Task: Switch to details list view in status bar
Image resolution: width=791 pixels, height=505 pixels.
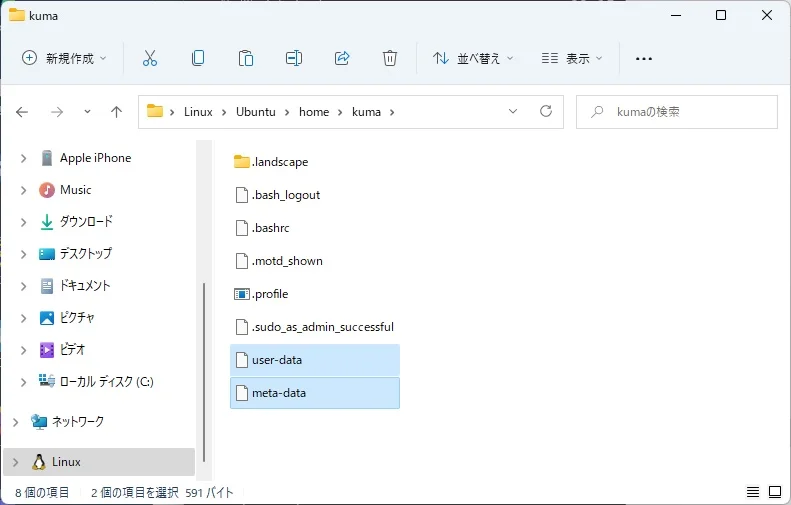Action: [753, 492]
